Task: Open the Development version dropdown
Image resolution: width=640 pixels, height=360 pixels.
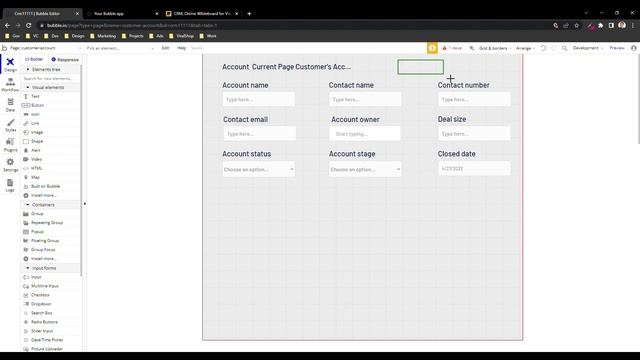Action: tap(588, 48)
